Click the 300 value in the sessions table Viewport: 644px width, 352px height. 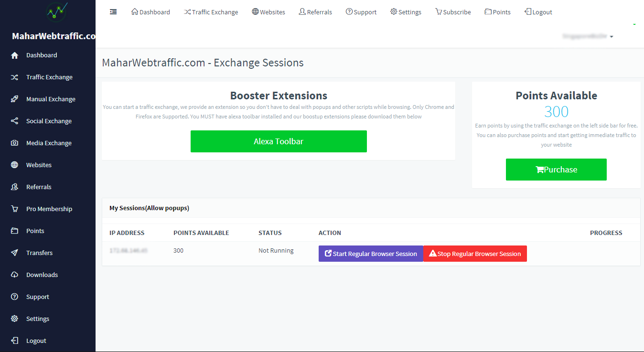tap(178, 250)
